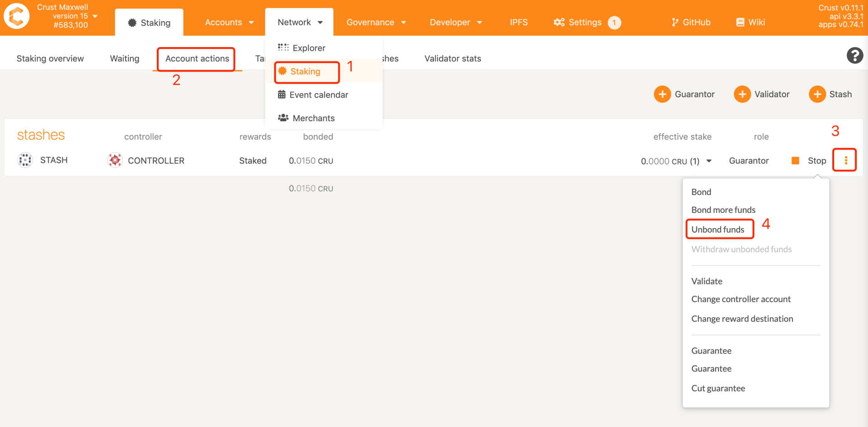This screenshot has height=427, width=868.
Task: Click the CONTROLLER account identicon
Action: coord(115,160)
